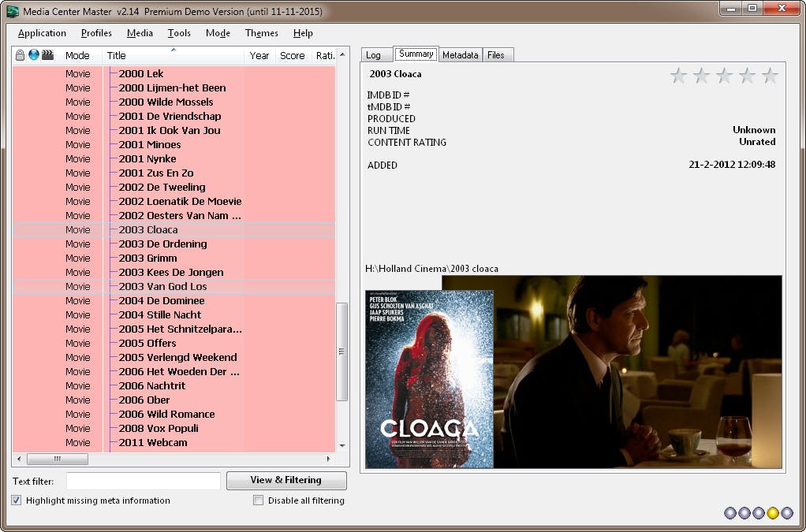
Task: Open the Profiles menu
Action: pos(96,33)
